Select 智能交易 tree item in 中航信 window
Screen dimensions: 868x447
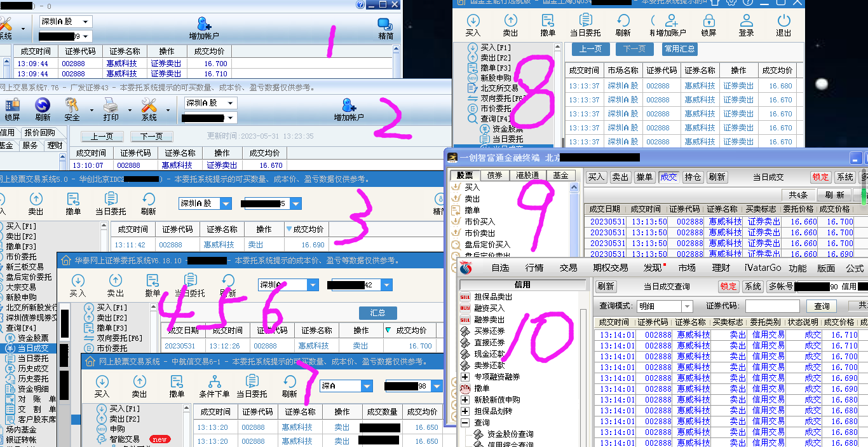(x=125, y=439)
